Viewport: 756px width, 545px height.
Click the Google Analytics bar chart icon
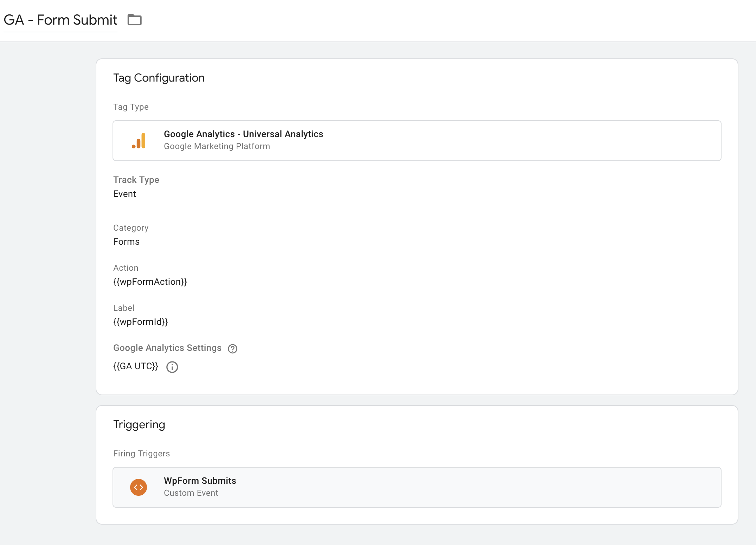point(139,141)
